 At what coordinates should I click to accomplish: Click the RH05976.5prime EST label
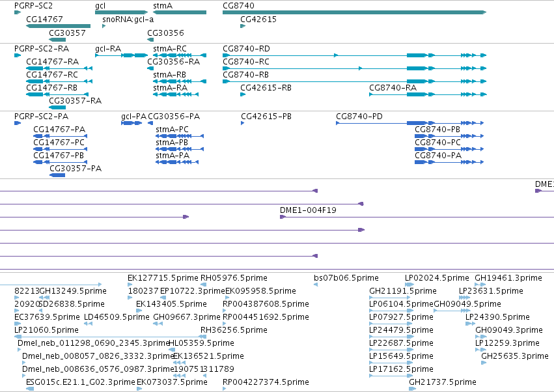coord(234,278)
